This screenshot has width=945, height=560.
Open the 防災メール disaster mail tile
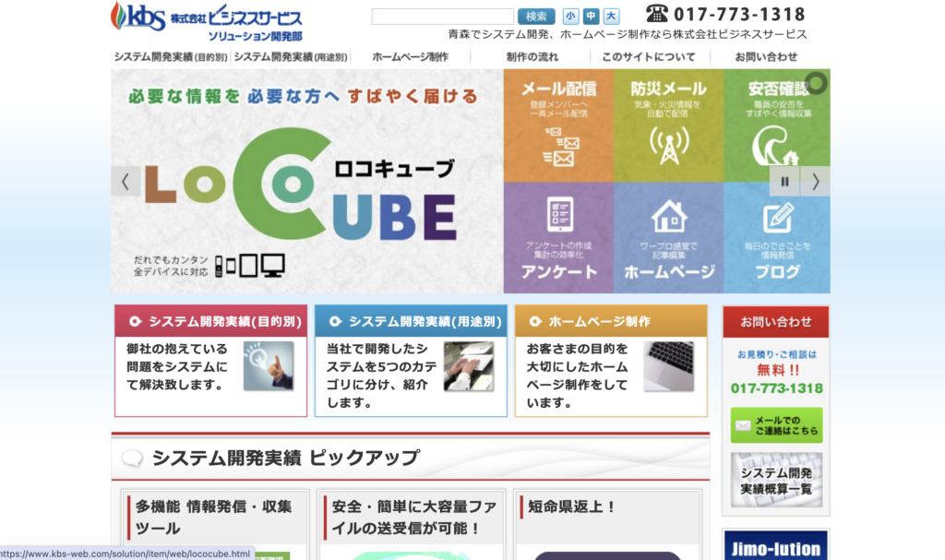668,125
